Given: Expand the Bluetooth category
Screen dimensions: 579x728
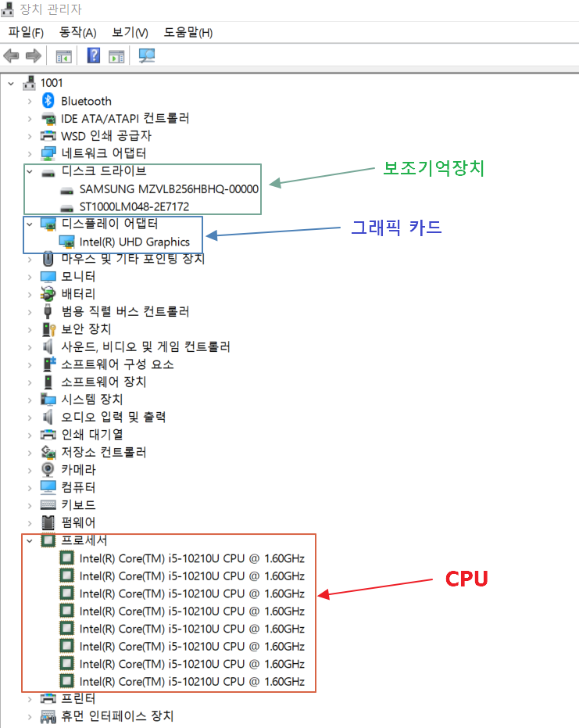Looking at the screenshot, I should point(30,101).
